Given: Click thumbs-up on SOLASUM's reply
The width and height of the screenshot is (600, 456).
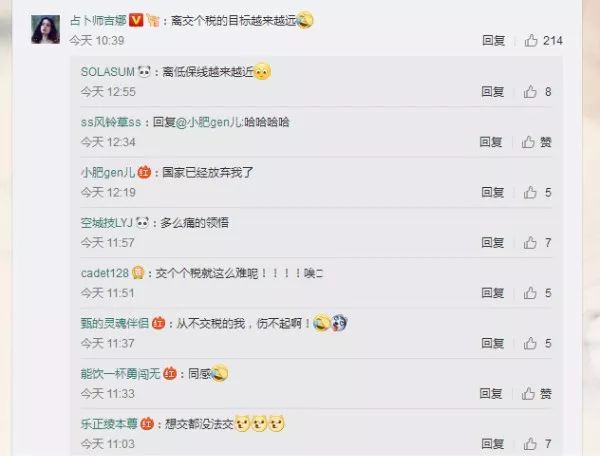Looking at the screenshot, I should [x=530, y=91].
